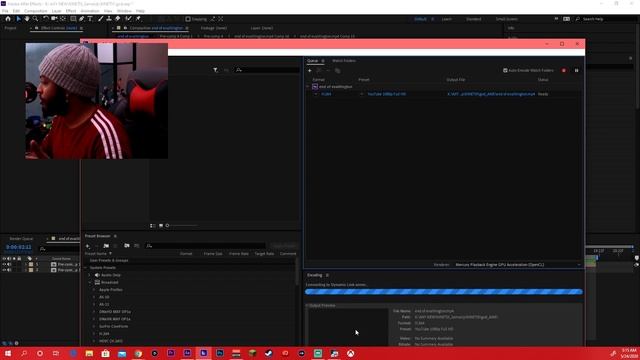
Task: Select the Learn workspace
Action: pos(447,19)
